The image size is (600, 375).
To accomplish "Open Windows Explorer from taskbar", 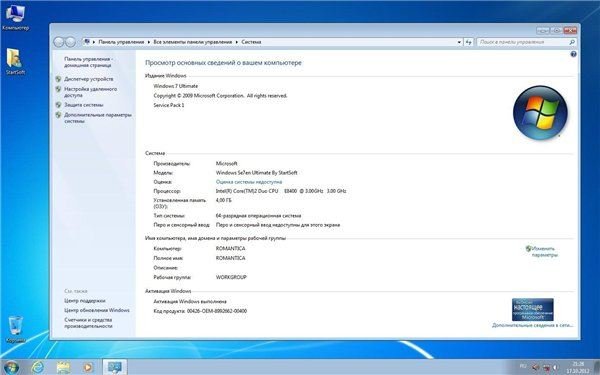I will (63, 367).
